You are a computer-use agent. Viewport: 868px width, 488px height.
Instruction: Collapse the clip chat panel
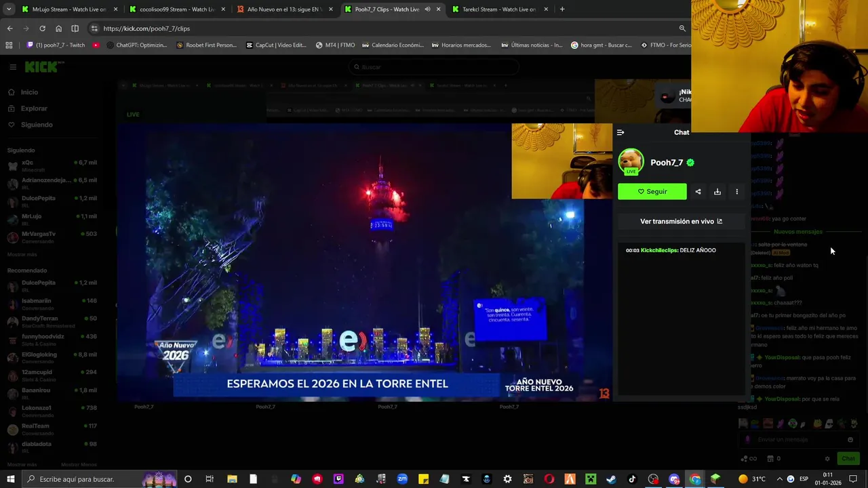coord(620,133)
